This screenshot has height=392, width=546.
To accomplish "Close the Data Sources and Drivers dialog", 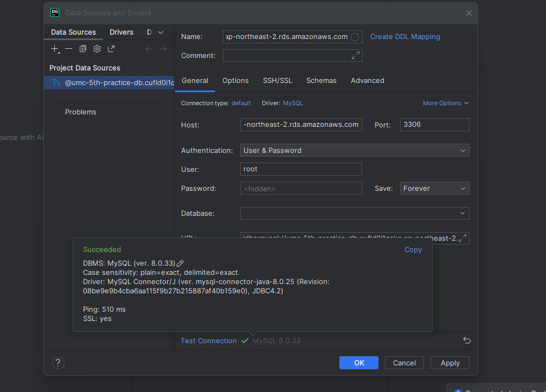I will tap(469, 13).
